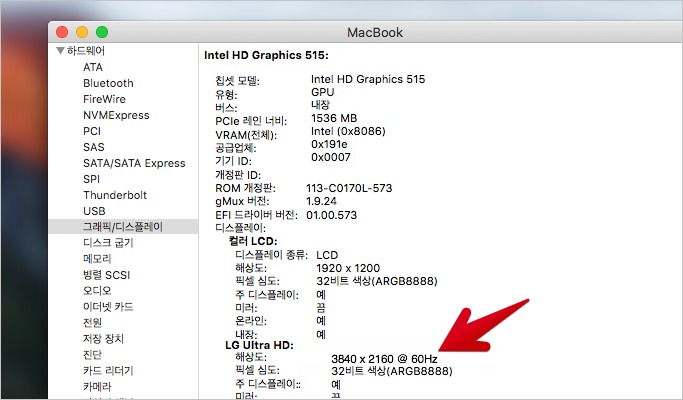Open 디스크 굽기 in the sidebar
The width and height of the screenshot is (683, 400).
pos(108,243)
